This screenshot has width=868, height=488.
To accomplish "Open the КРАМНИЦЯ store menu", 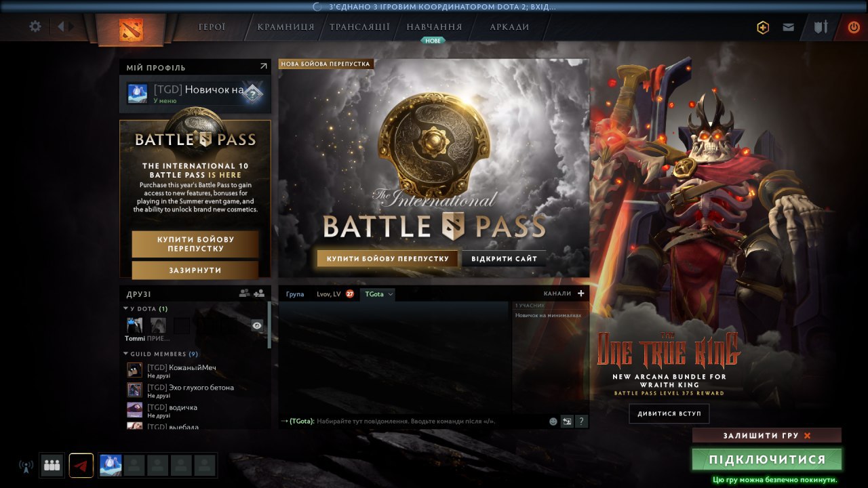I will coord(285,27).
